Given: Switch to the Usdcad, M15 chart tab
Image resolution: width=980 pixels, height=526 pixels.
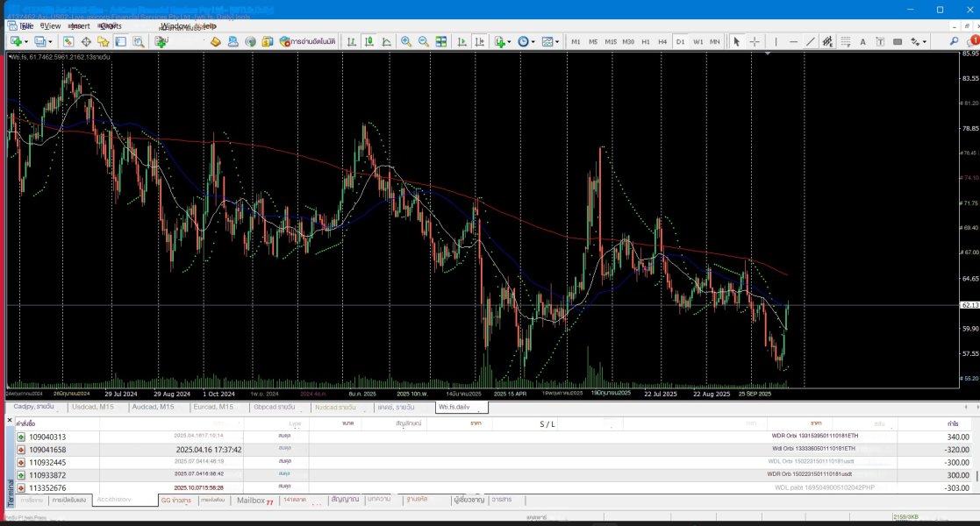Looking at the screenshot, I should pos(92,407).
